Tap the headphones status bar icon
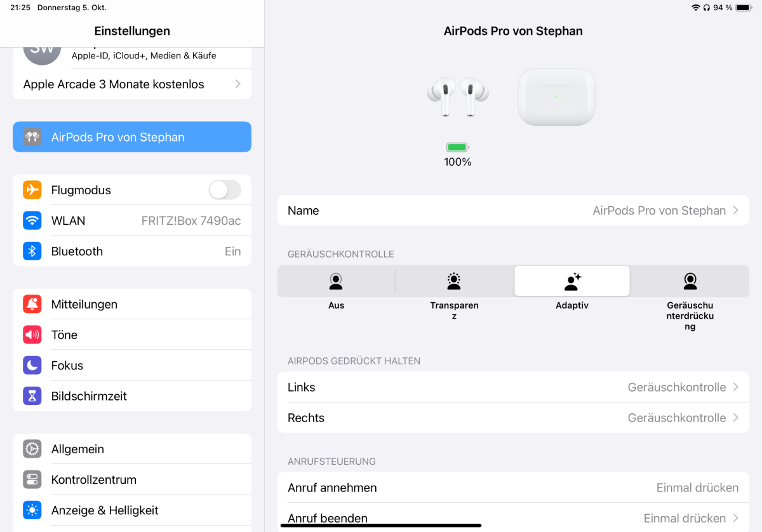762x532 pixels. point(707,8)
